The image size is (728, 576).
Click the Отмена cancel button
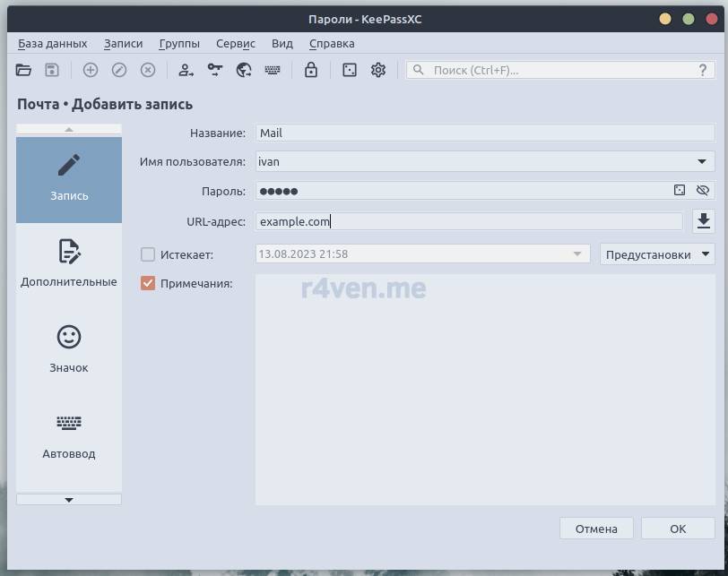tap(596, 529)
